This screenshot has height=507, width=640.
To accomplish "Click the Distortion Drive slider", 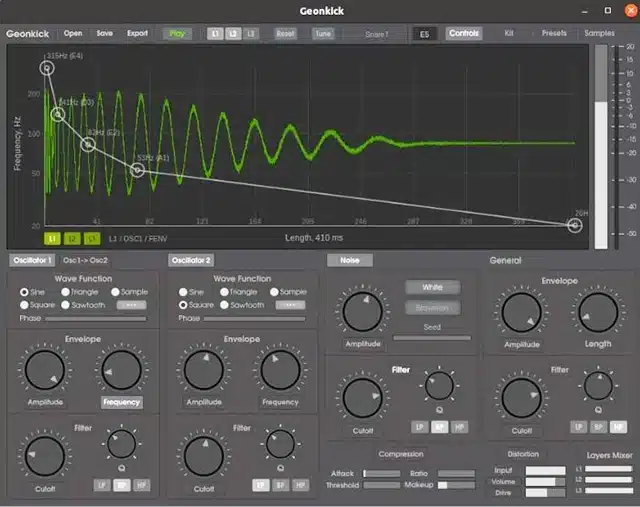I will click(545, 493).
